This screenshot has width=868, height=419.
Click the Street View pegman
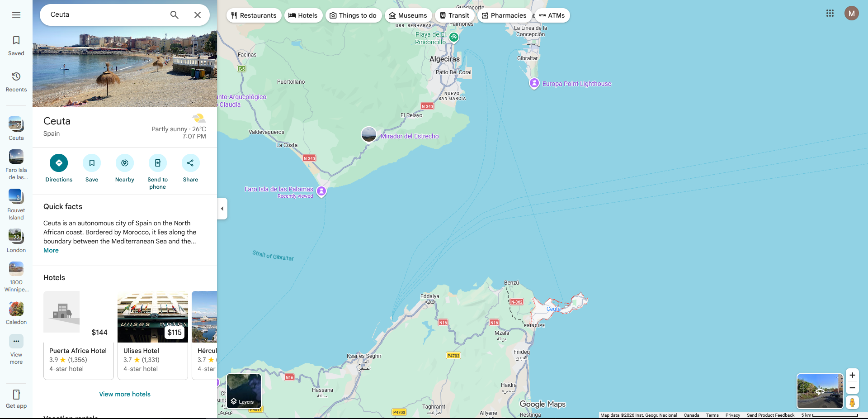(x=852, y=402)
